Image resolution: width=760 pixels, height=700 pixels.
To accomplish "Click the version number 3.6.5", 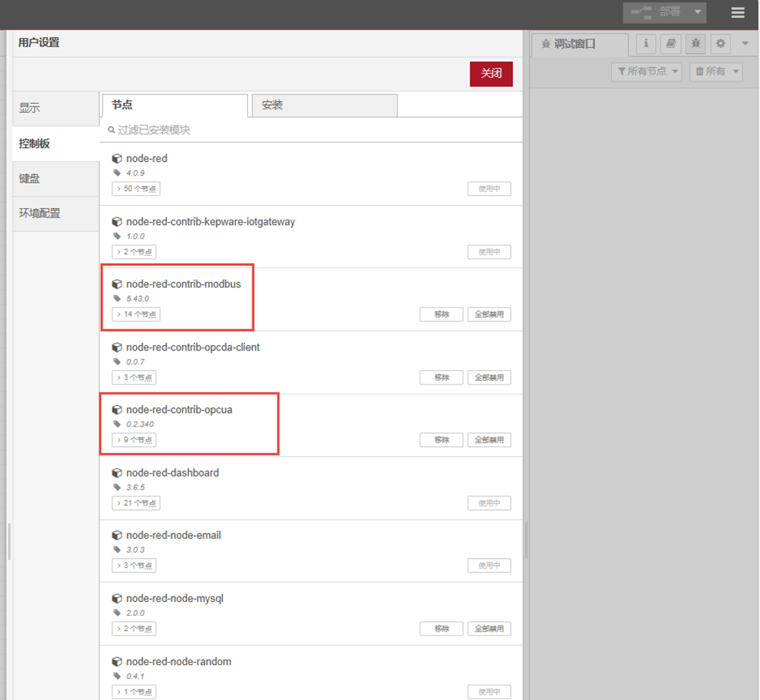I will click(135, 487).
